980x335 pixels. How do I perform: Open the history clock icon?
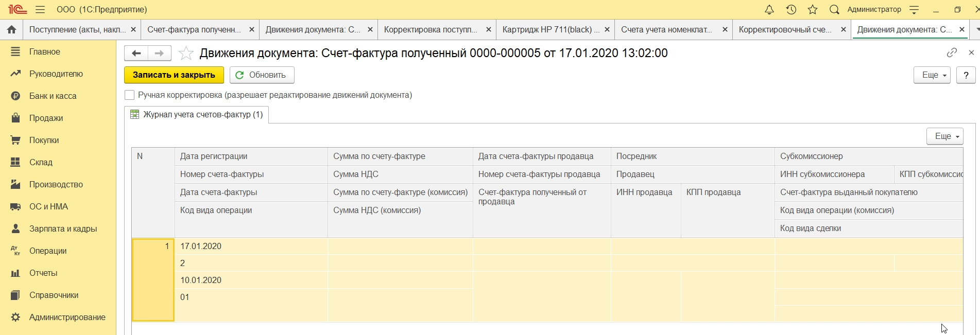pos(791,10)
